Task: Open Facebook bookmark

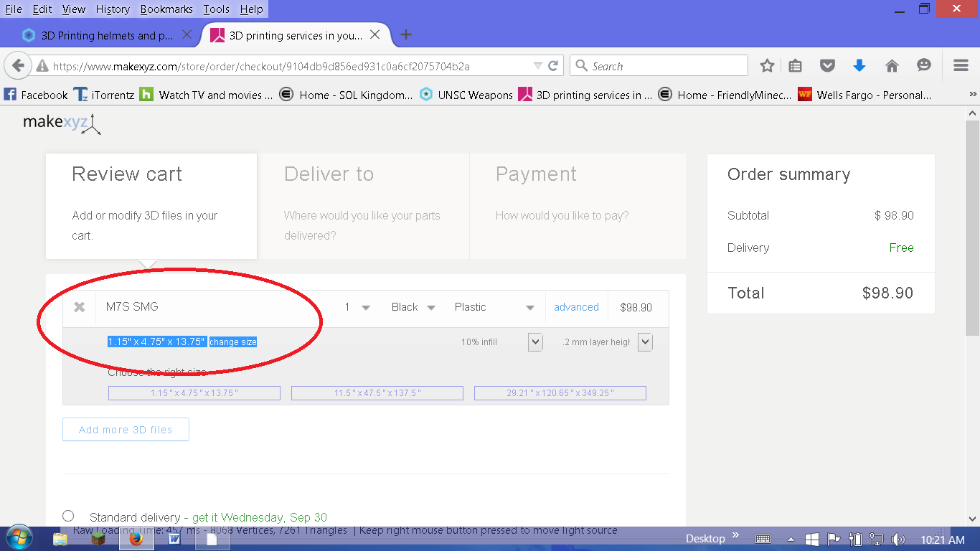Action: tap(36, 95)
